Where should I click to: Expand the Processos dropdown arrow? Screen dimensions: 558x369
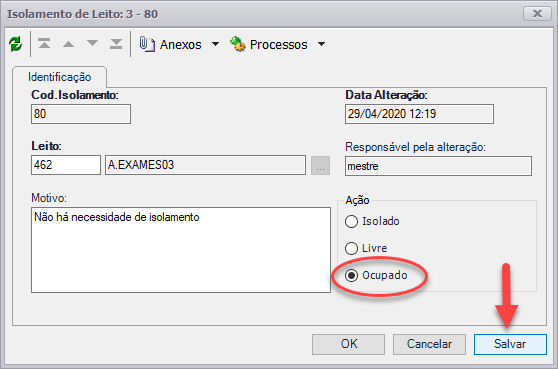point(321,44)
